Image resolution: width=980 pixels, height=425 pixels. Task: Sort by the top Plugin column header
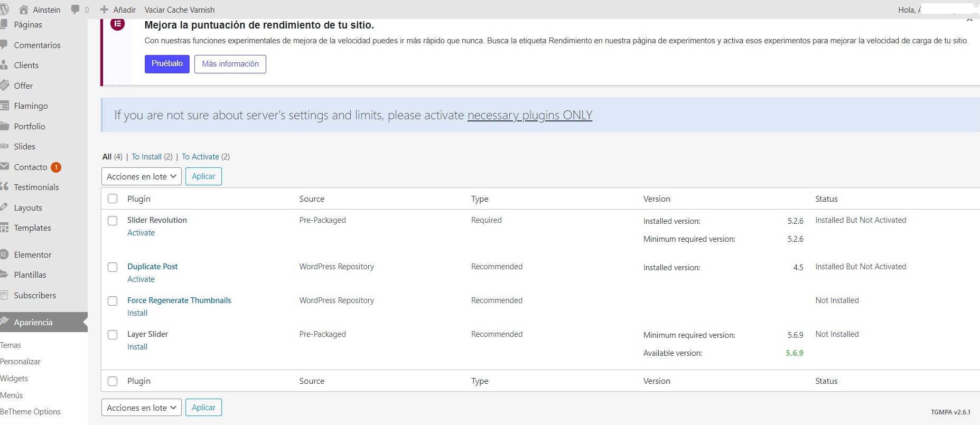139,199
